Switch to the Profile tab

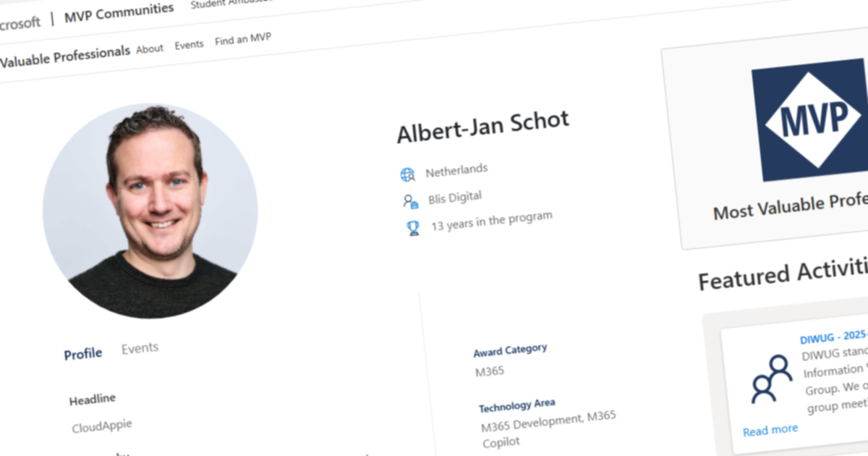pyautogui.click(x=82, y=354)
